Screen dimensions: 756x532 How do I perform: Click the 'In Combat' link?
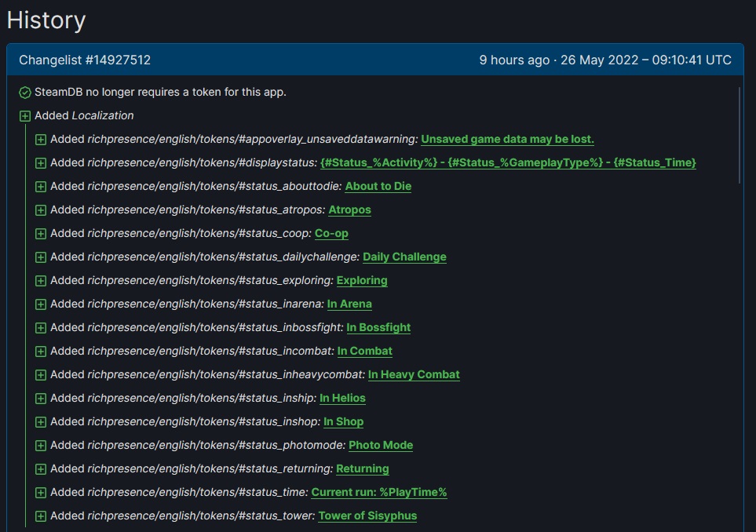point(364,352)
